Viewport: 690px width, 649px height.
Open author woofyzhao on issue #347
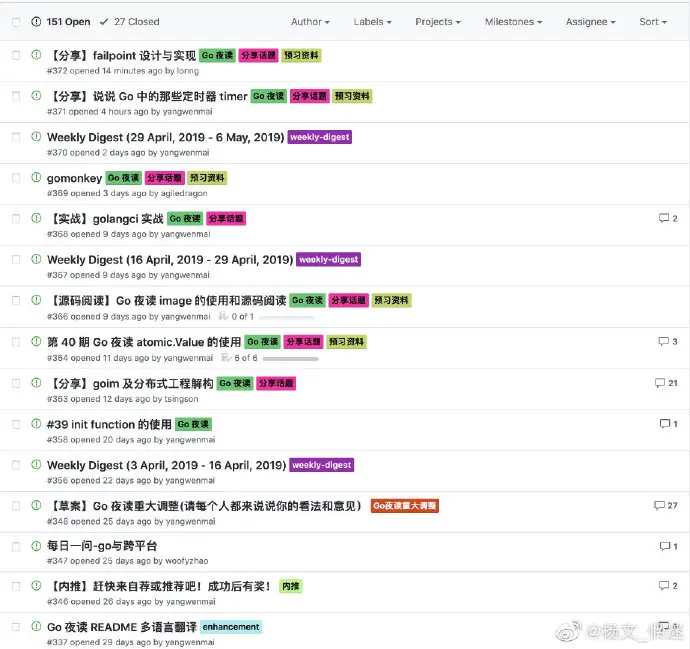click(x=187, y=561)
